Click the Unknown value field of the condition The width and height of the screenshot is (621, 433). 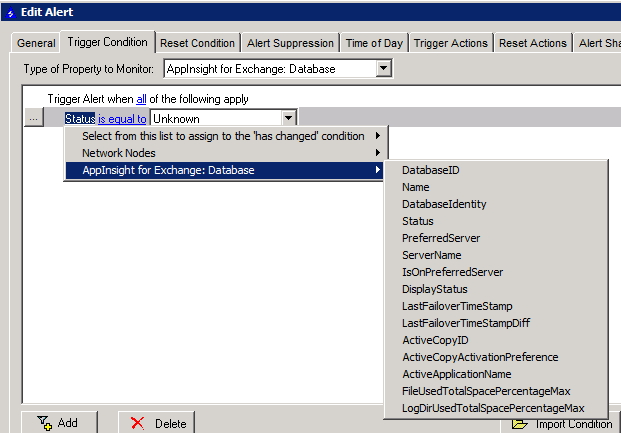pos(216,118)
